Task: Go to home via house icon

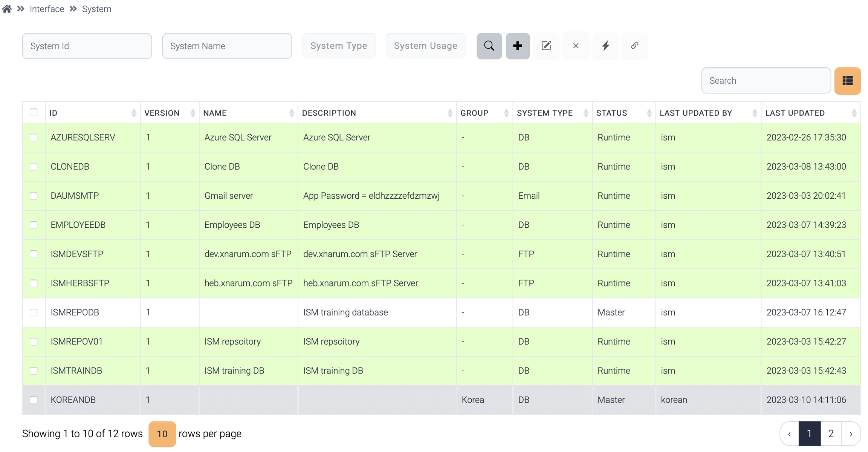Action: 7,9
